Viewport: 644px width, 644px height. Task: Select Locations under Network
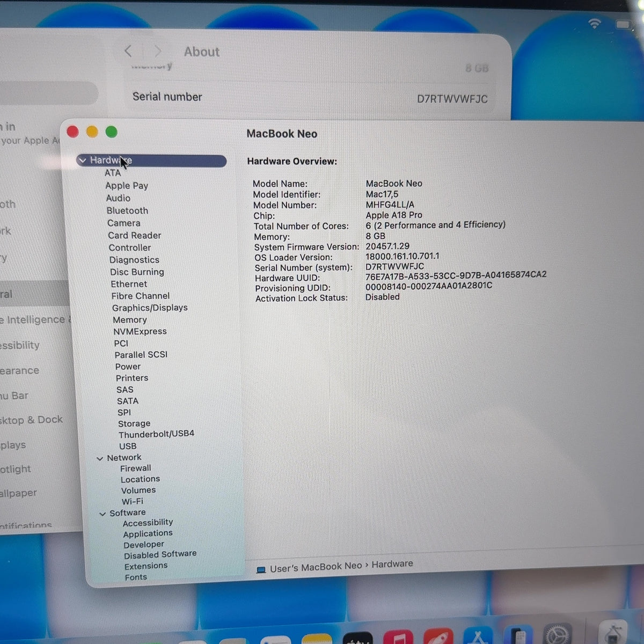(x=140, y=479)
